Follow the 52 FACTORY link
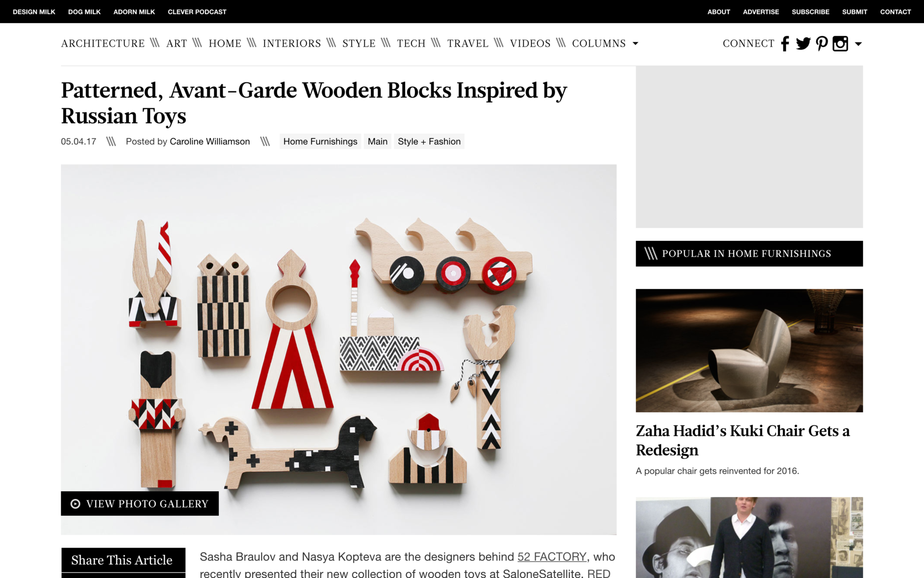The height and width of the screenshot is (578, 924). (552, 557)
